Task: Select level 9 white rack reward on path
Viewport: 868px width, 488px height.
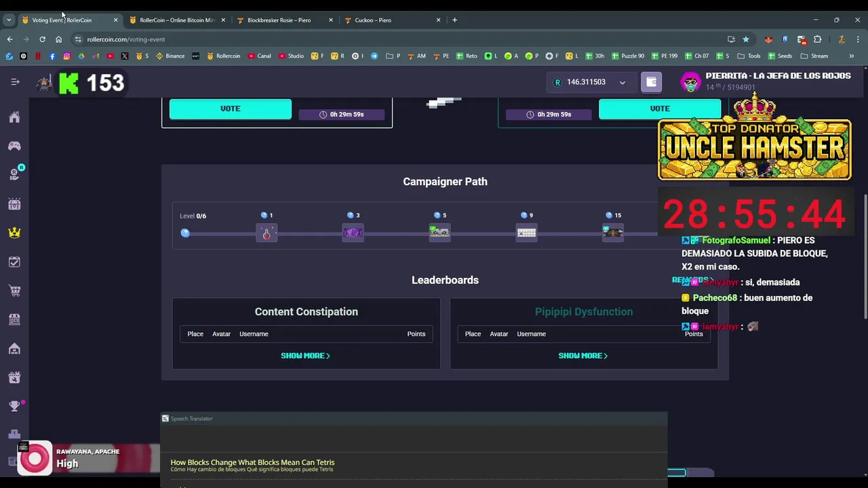Action: [526, 233]
